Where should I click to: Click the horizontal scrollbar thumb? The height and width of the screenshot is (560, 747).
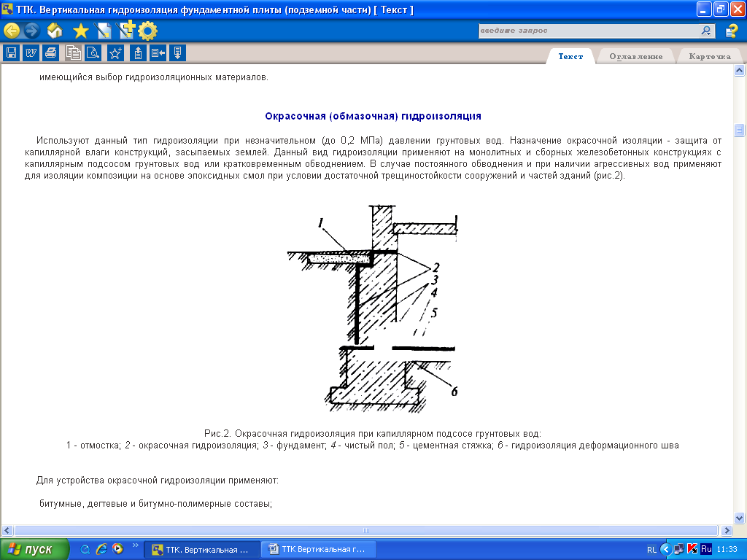point(366,530)
